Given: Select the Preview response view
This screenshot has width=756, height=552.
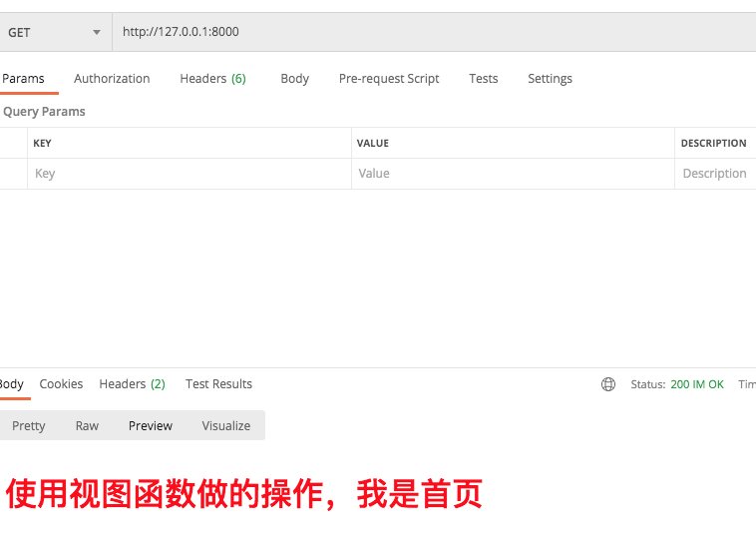Looking at the screenshot, I should tap(151, 426).
